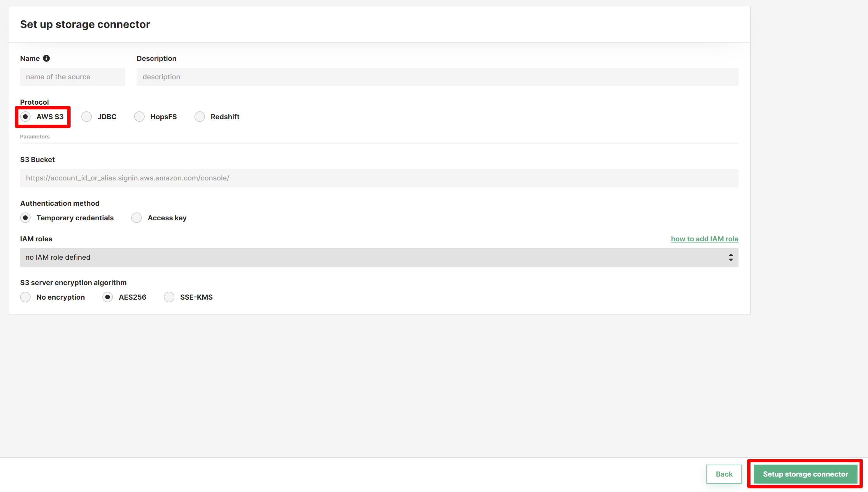This screenshot has width=868, height=492.
Task: Select Access key authentication method
Action: tap(136, 217)
